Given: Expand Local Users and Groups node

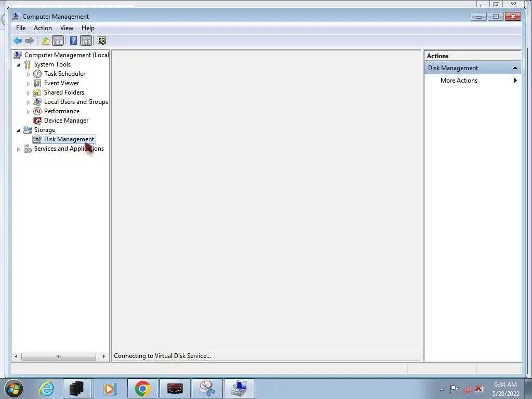Looking at the screenshot, I should click(x=28, y=102).
